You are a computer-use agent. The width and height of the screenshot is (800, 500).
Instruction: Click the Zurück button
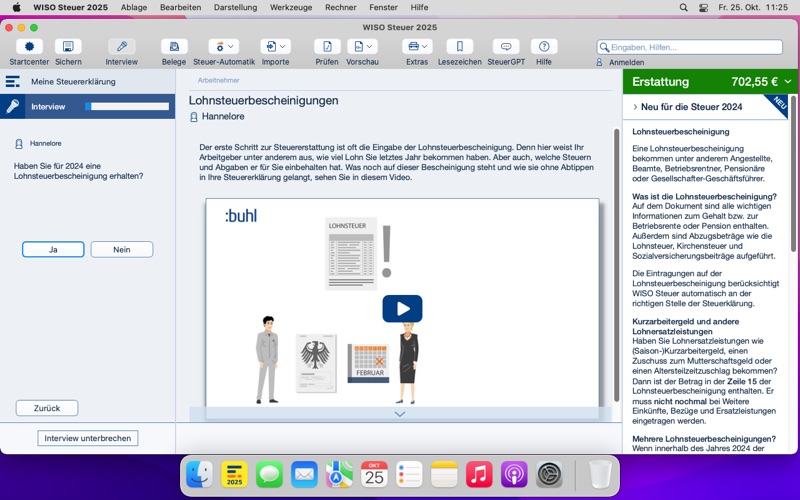47,408
